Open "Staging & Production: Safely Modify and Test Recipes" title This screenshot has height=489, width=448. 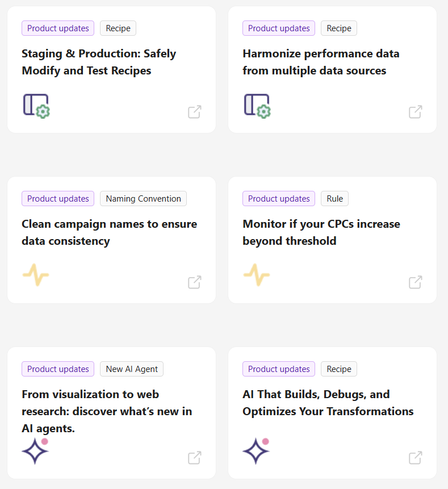[99, 62]
